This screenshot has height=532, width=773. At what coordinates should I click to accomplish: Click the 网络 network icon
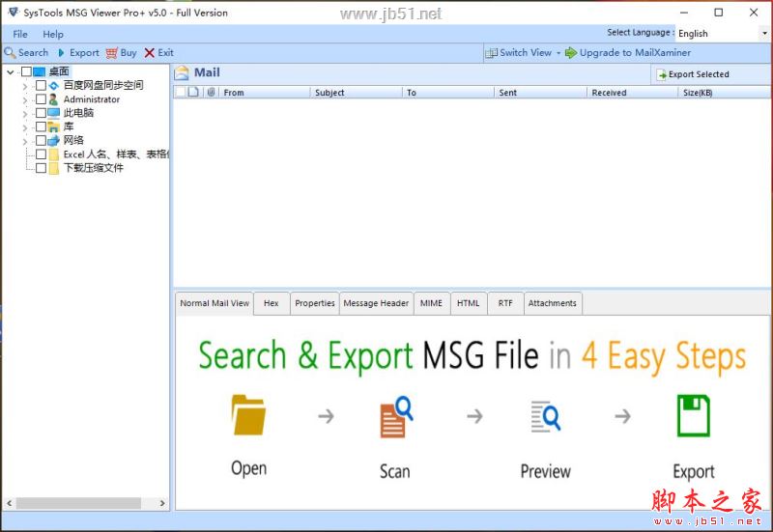pos(54,141)
